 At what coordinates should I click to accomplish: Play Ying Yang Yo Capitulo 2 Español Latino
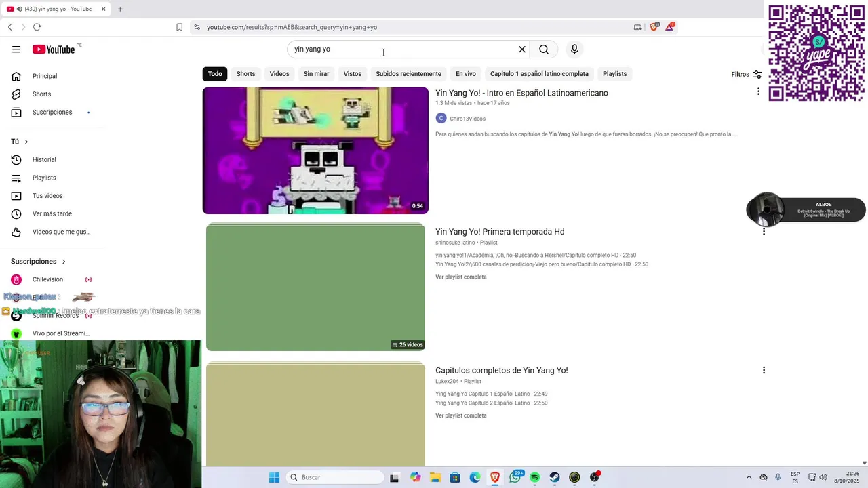(491, 403)
